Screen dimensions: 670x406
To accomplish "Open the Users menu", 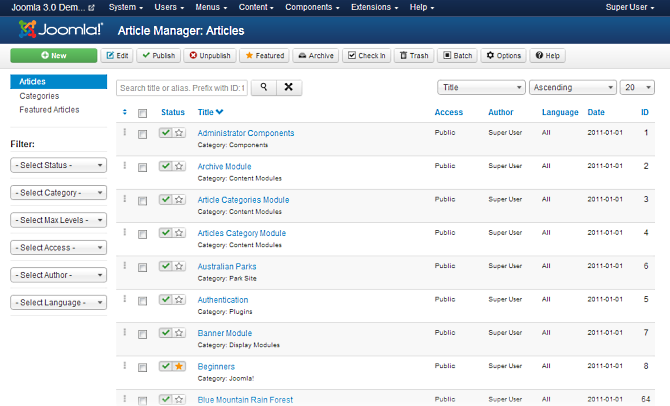I will (x=169, y=7).
